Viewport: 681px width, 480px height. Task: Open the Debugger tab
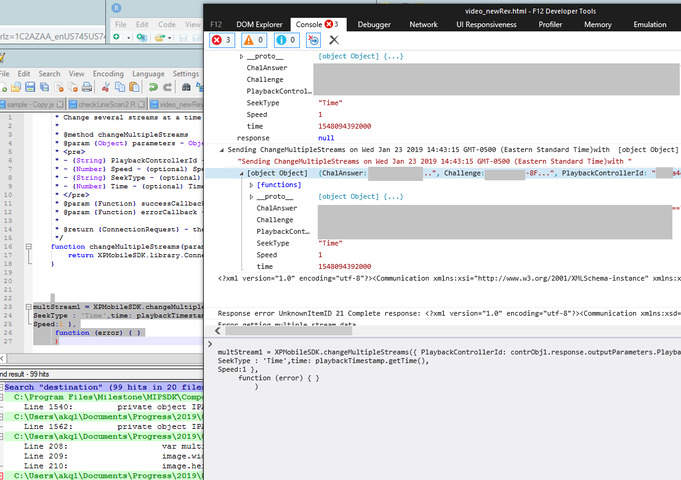(373, 23)
